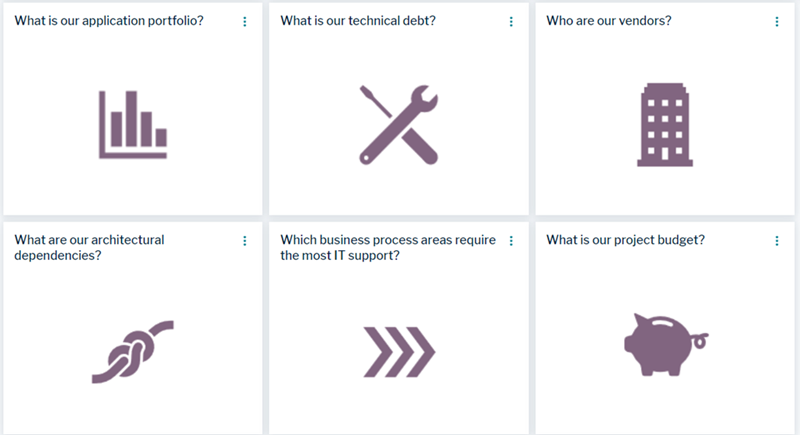Select the business process areas IT support title
The image size is (800, 435).
tap(385, 247)
